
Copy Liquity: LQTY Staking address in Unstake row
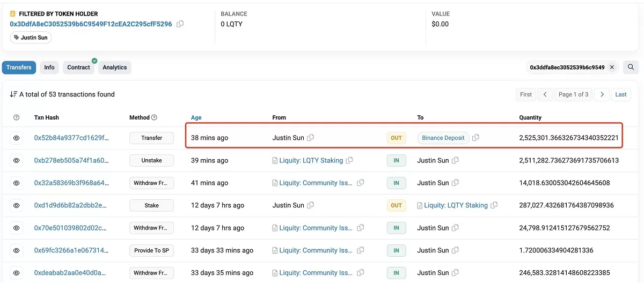[349, 160]
